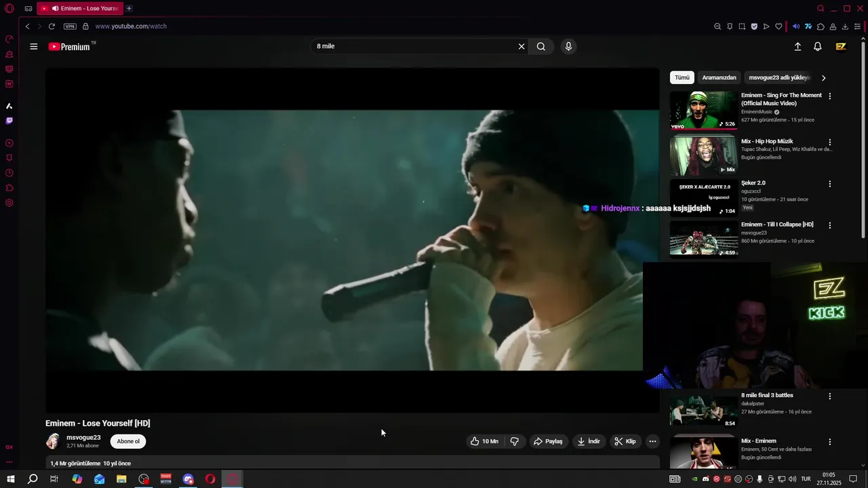Switch to Eminem - Lose Yourself tab
This screenshot has height=488, width=868.
pos(79,9)
